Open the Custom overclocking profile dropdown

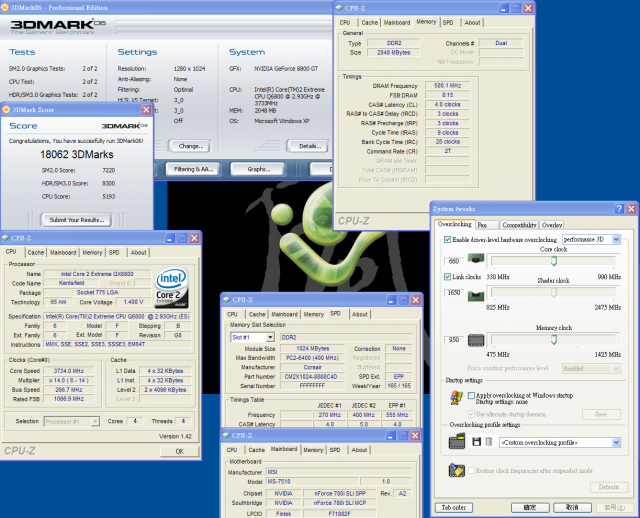(560, 442)
